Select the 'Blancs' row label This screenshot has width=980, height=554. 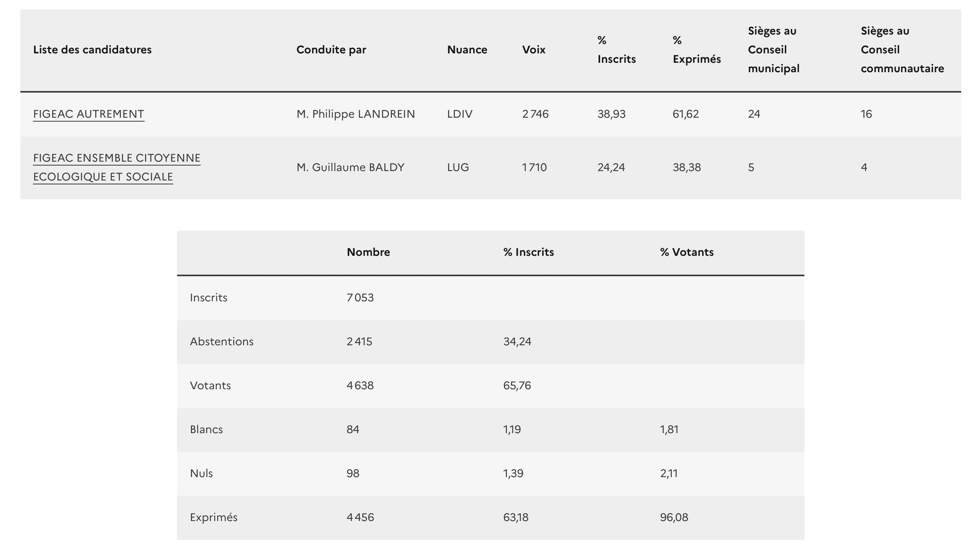tap(206, 429)
